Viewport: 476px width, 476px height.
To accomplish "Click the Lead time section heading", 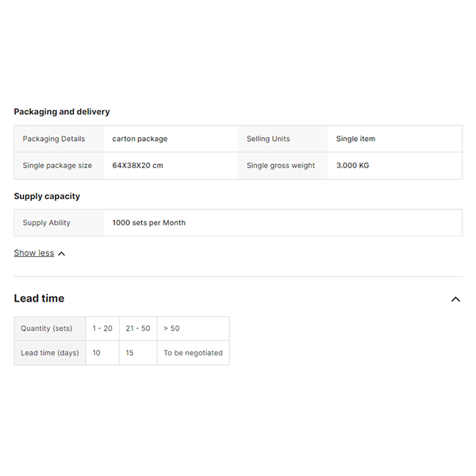I will (x=39, y=298).
